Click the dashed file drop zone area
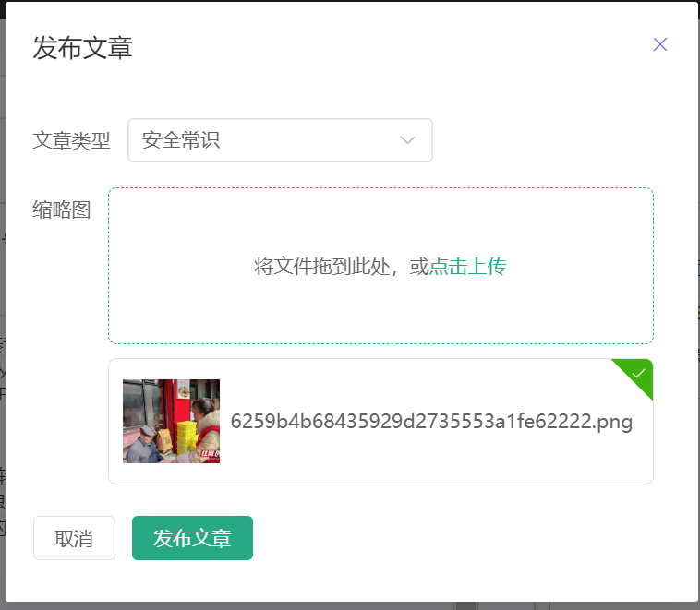Screen dimensions: 700x610 tap(380, 266)
